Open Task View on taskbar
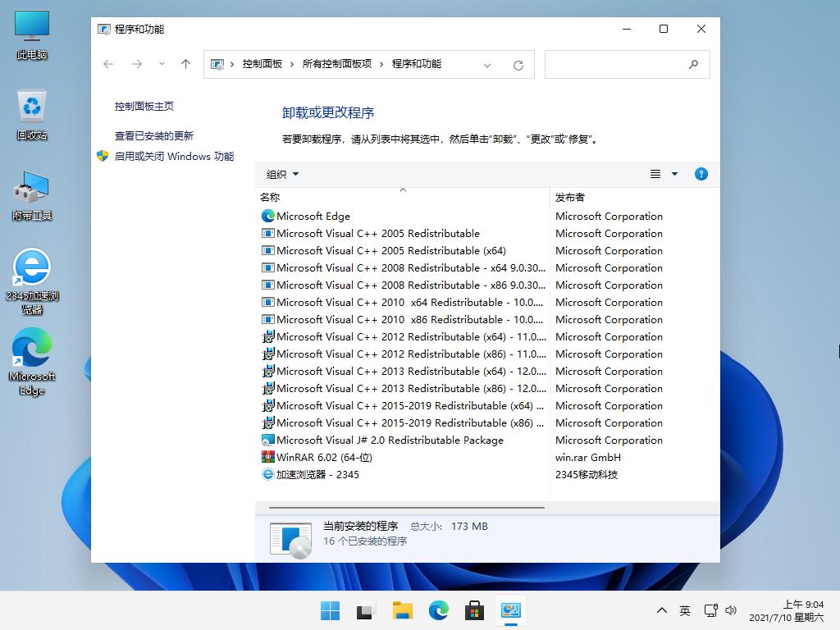This screenshot has height=630, width=840. (366, 610)
